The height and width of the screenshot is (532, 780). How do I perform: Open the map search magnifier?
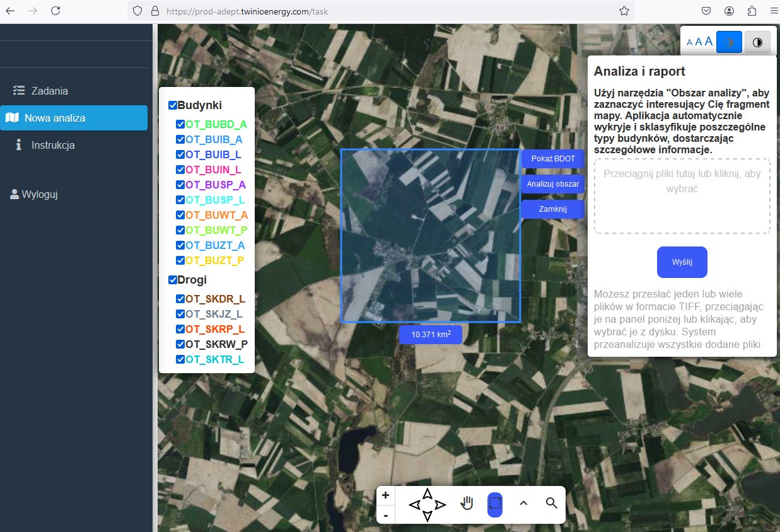tap(552, 503)
